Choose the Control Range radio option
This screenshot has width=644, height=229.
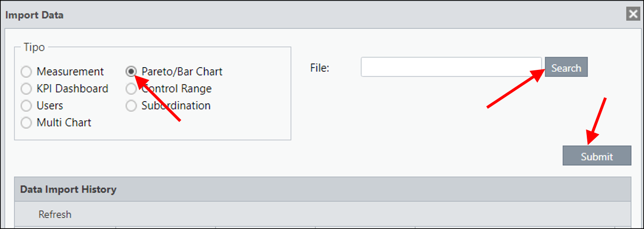click(131, 89)
